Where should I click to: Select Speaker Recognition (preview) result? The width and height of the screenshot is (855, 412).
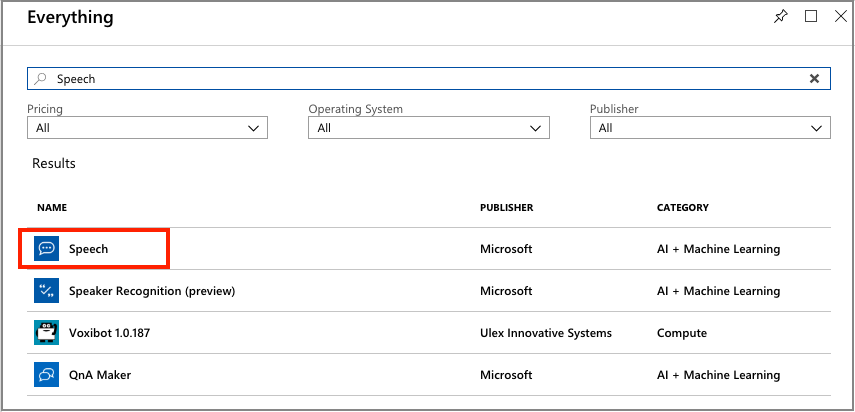click(x=151, y=291)
